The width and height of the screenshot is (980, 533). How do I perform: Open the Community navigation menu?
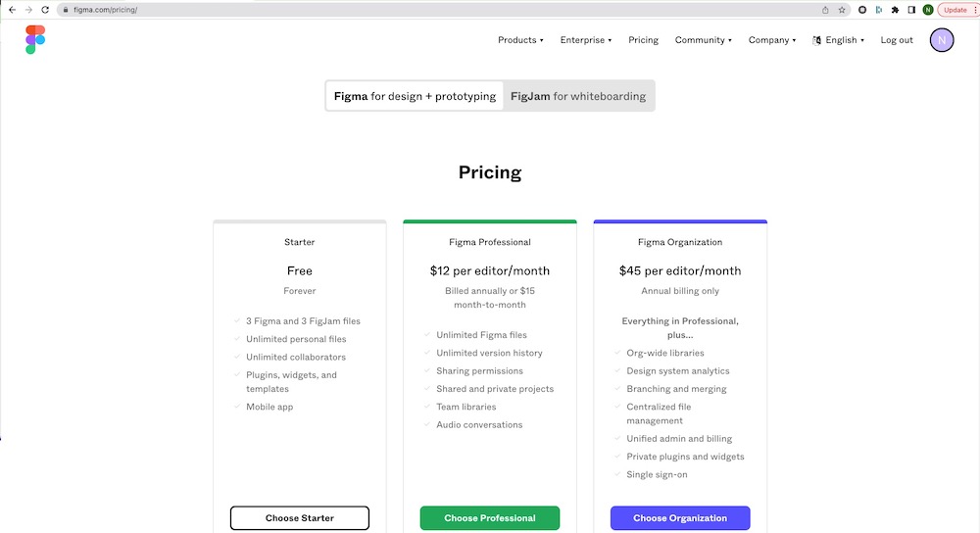[x=703, y=40]
